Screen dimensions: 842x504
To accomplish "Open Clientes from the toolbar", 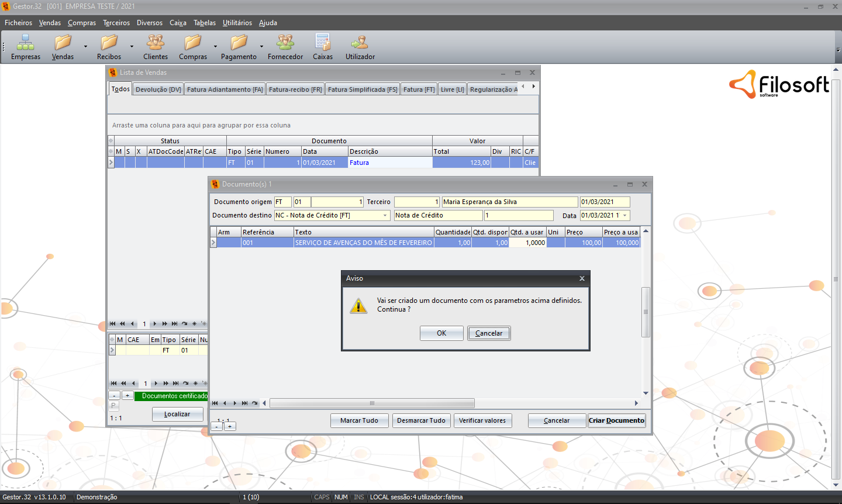I will click(155, 43).
